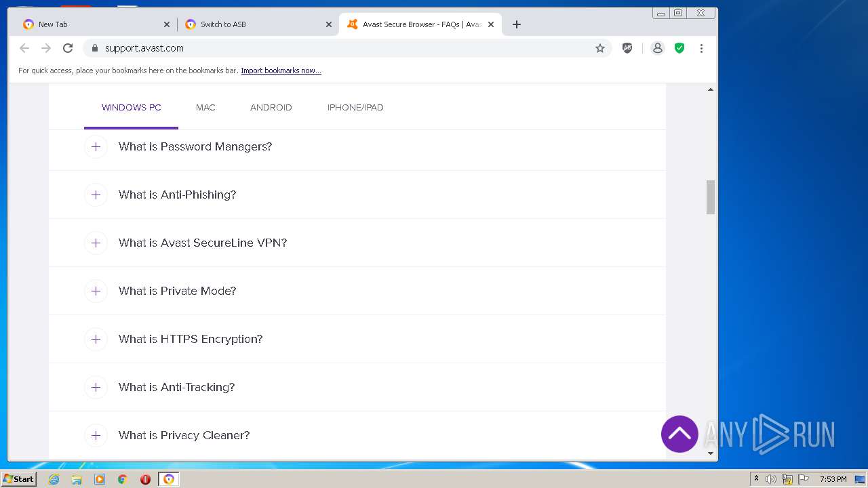Open a new tab with the plus button
Screen dimensions: 868x488
(517, 24)
